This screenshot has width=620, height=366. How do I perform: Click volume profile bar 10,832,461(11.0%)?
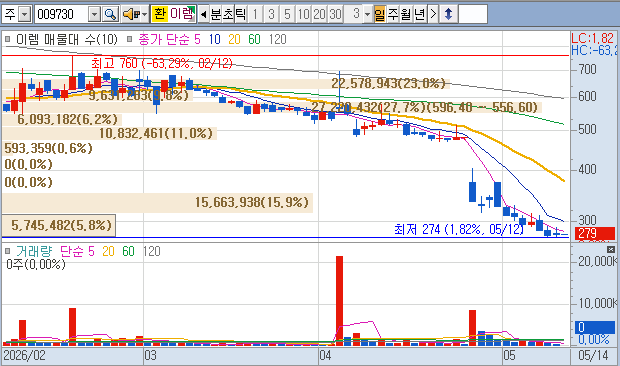110,133
